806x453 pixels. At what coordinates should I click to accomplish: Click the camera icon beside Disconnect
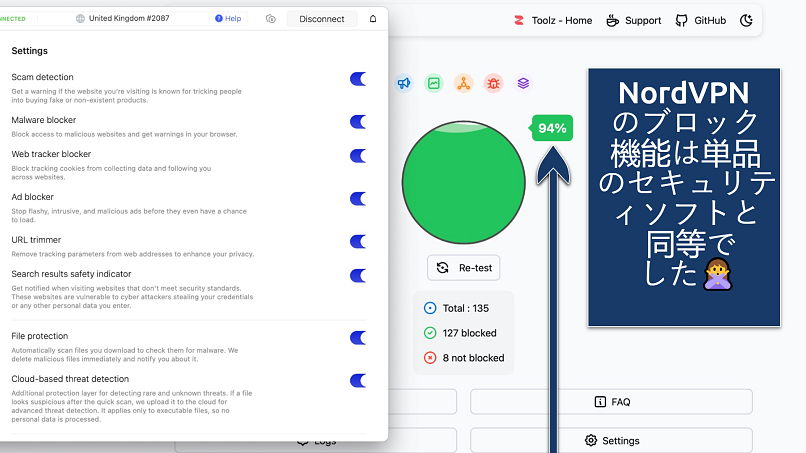pyautogui.click(x=271, y=19)
